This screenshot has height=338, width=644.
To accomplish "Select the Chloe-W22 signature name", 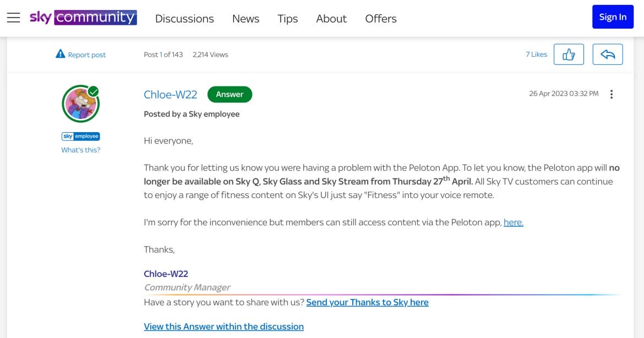I will click(x=166, y=274).
